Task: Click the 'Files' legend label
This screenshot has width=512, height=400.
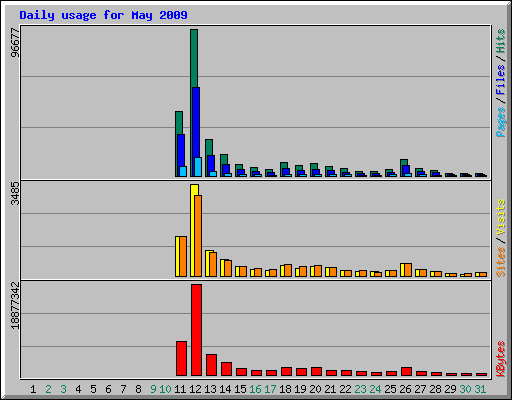Action: 501,79
